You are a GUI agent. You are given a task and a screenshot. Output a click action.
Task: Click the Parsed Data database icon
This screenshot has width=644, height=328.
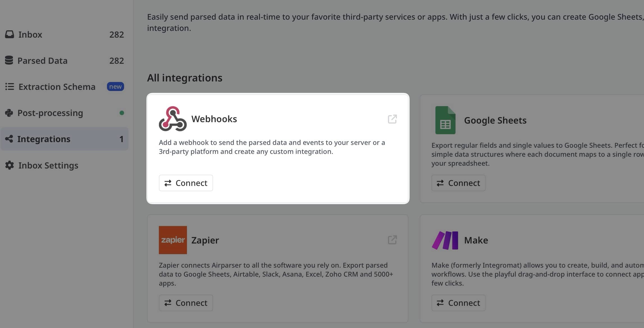[9, 60]
